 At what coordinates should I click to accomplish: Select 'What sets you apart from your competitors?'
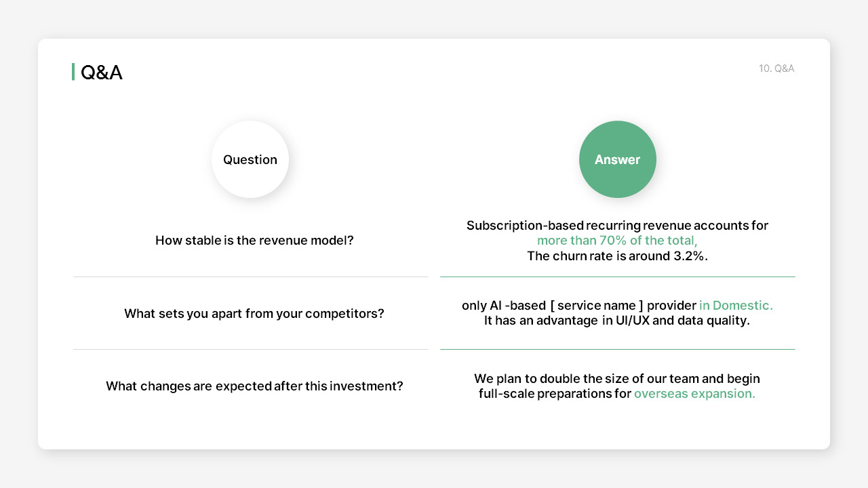[x=254, y=314]
